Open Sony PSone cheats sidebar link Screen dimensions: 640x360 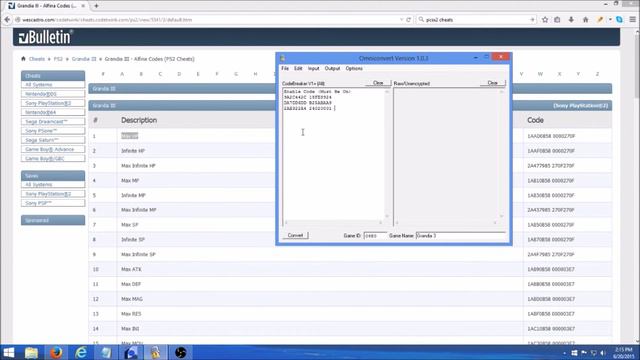(53, 131)
